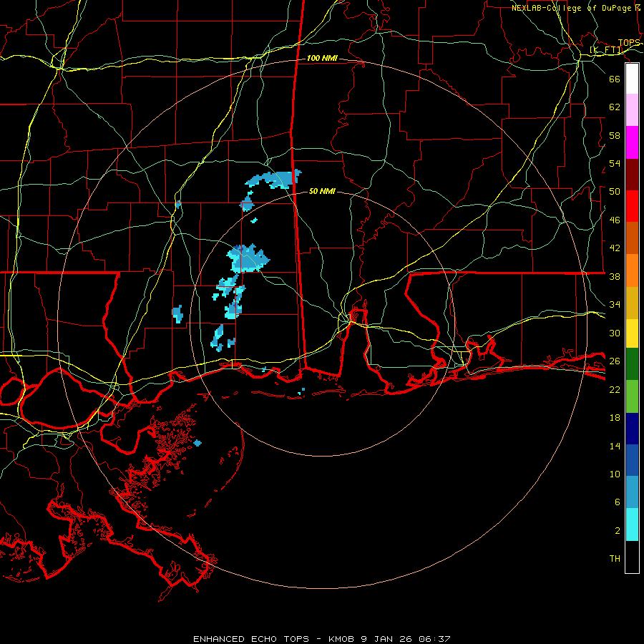Click the '34' legend value
The height and width of the screenshot is (644, 644).
point(615,304)
